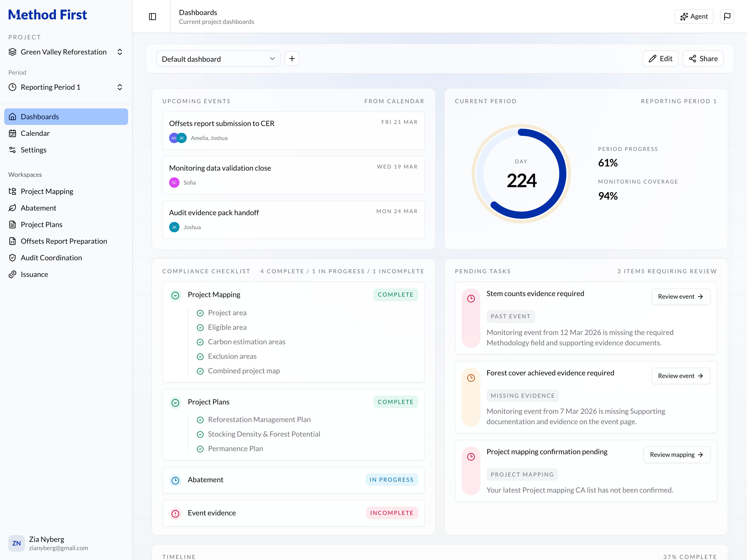Click the IN PROGRESS badge on Abatement

coord(391,480)
